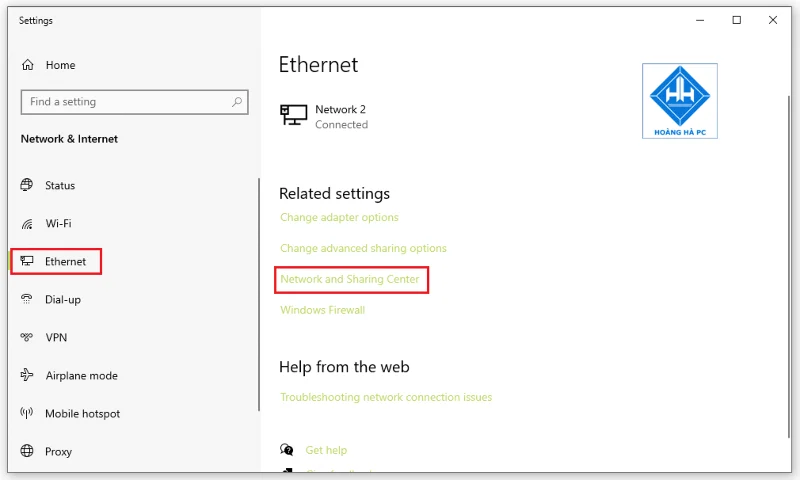Select the Wi-Fi signal icon
The height and width of the screenshot is (480, 800).
27,223
